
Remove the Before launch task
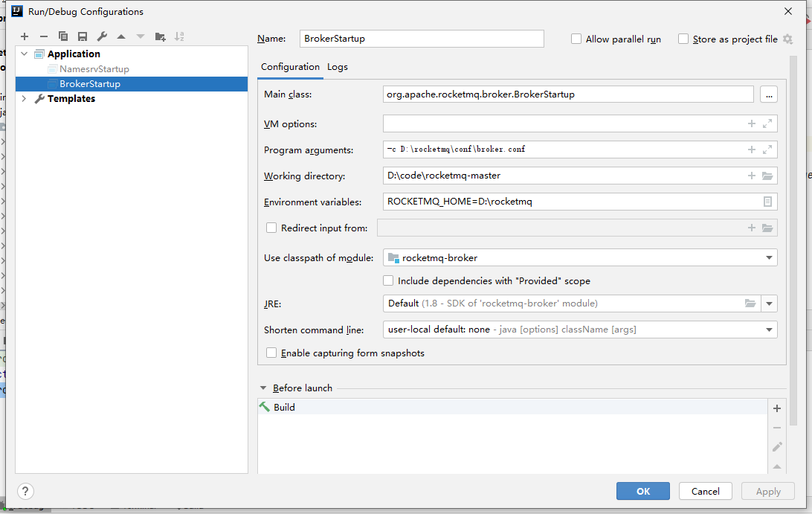(777, 428)
